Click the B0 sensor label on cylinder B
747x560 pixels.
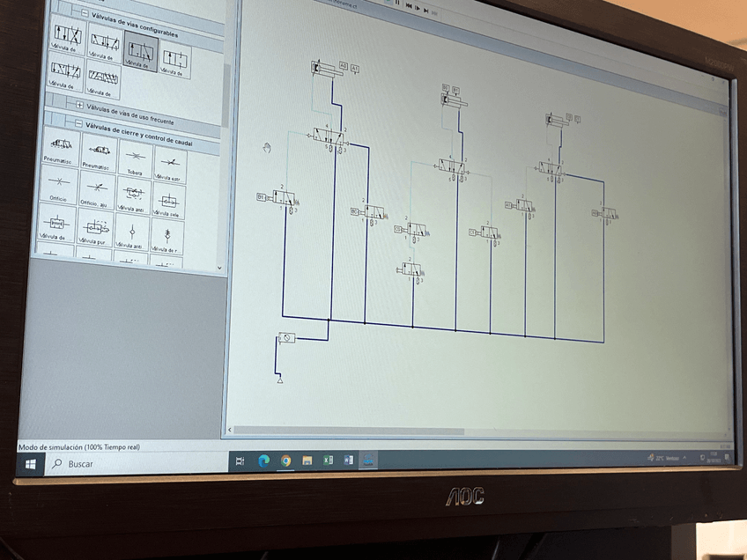pyautogui.click(x=445, y=88)
